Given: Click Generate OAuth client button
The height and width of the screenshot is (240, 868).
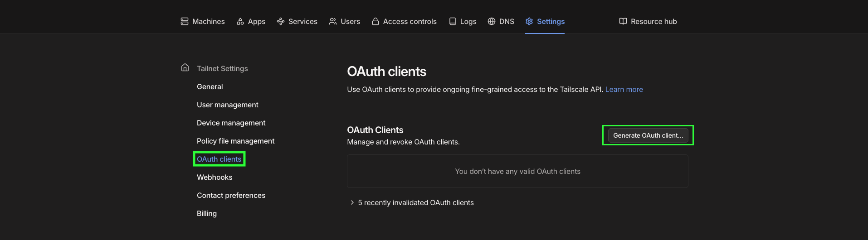Looking at the screenshot, I should click(648, 135).
